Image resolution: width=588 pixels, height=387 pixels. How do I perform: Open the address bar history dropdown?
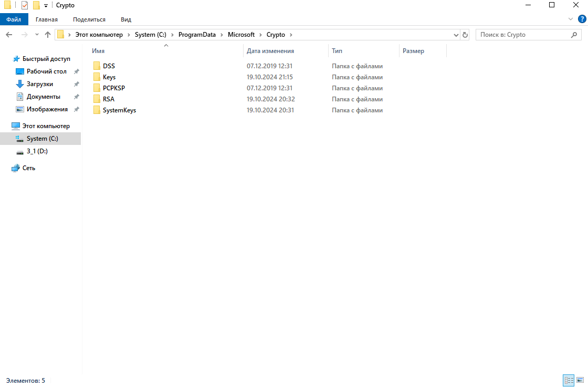pos(456,35)
